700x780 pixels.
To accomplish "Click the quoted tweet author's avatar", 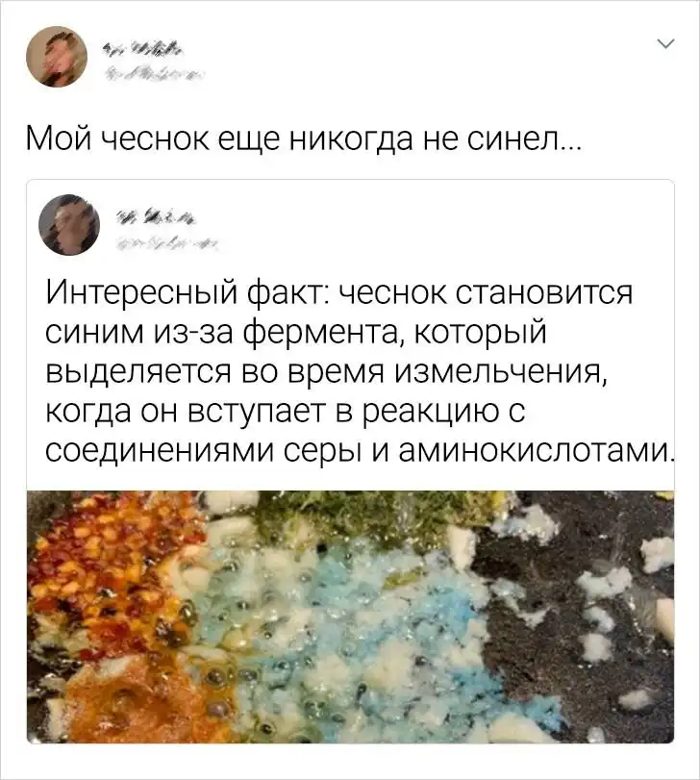I will click(69, 224).
